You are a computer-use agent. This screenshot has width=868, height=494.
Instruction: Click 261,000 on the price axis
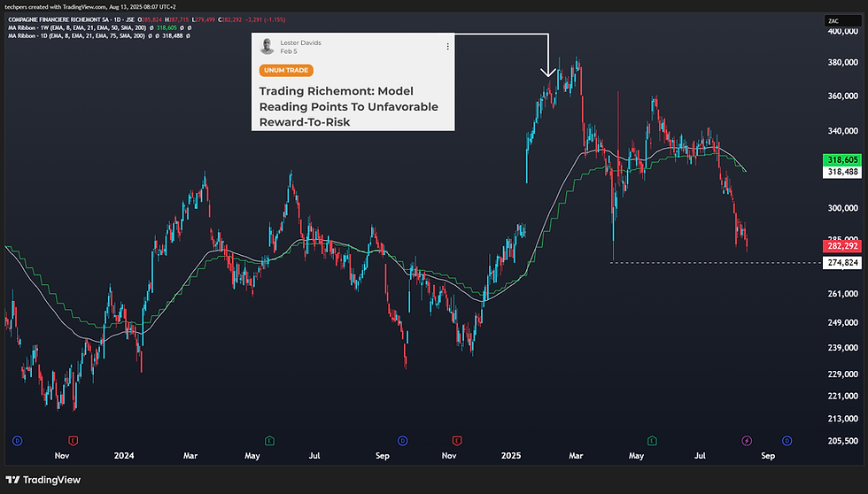point(842,294)
